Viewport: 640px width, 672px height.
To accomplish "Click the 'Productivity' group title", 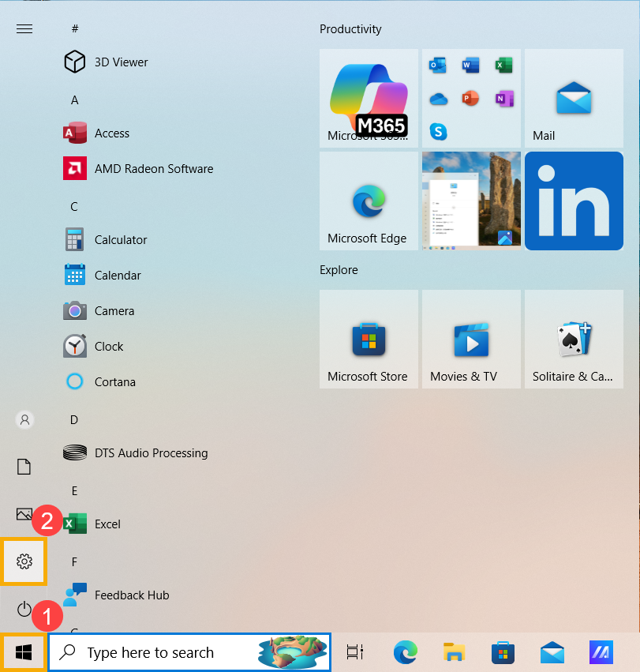I will tap(350, 29).
